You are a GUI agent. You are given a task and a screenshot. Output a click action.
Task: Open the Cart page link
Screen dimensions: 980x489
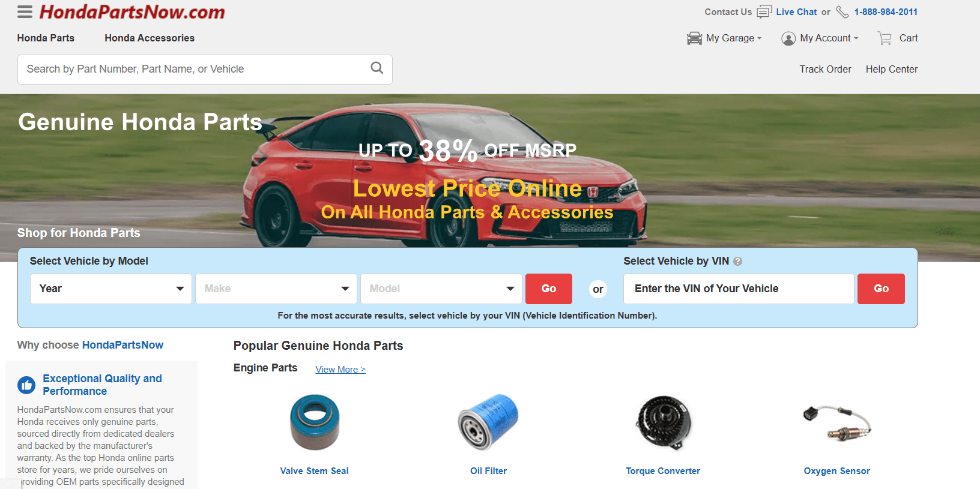click(x=909, y=38)
